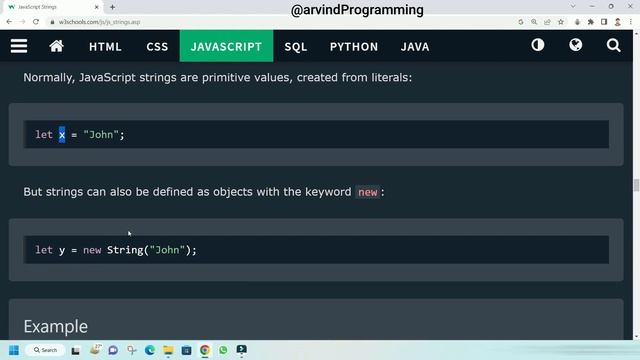Open a new browser tab
Viewport: 640px width, 360px height.
(112, 7)
